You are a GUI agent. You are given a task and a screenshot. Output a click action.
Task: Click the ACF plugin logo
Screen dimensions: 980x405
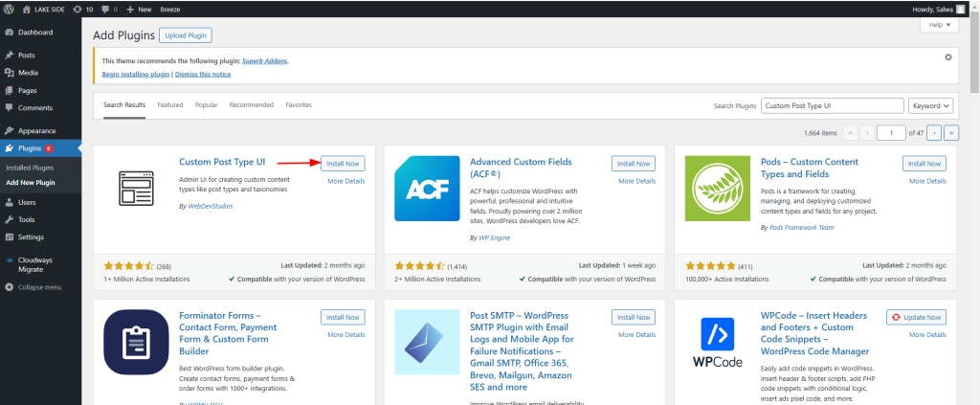coord(427,188)
